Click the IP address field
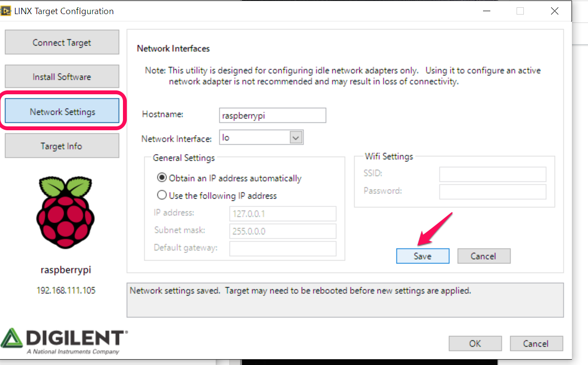Screen dimensions: 588x365 282,214
